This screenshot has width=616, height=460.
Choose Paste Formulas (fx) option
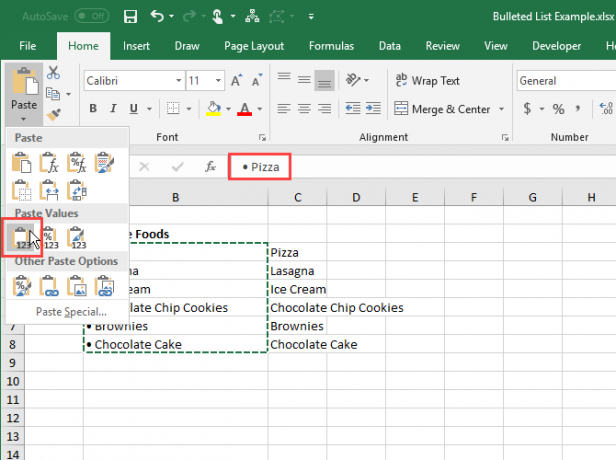pos(49,163)
